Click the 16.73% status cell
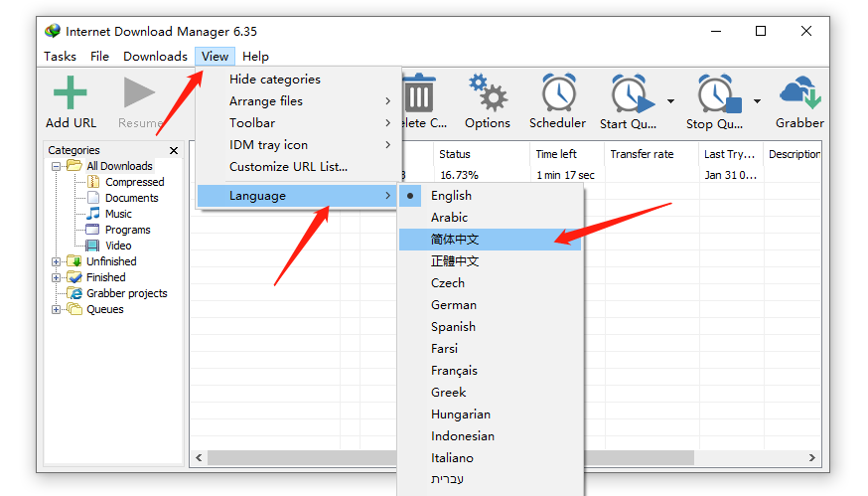This screenshot has width=868, height=496. click(x=459, y=175)
